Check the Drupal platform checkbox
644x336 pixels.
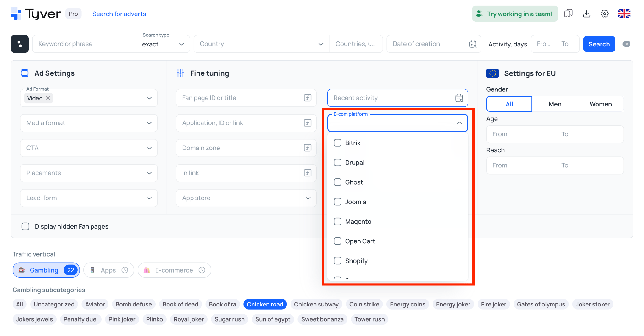pos(337,162)
